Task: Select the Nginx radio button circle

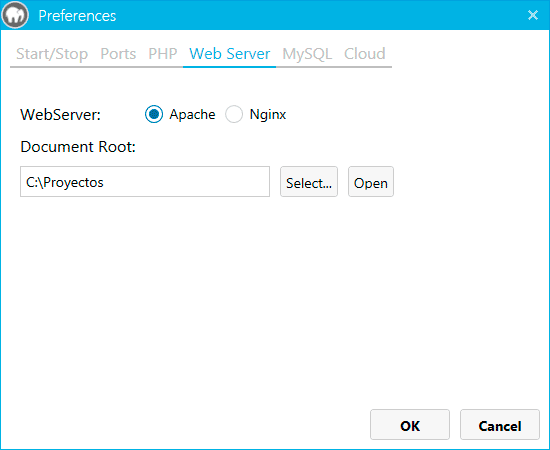Action: click(x=234, y=114)
